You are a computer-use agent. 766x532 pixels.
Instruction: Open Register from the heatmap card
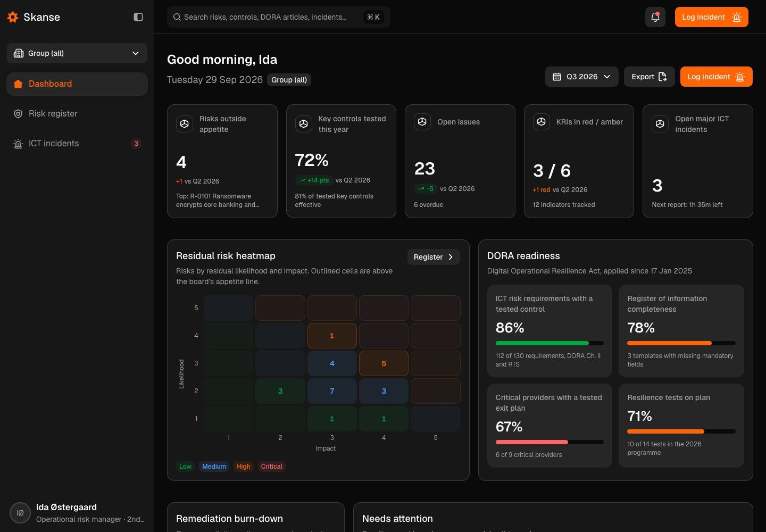[x=434, y=257]
